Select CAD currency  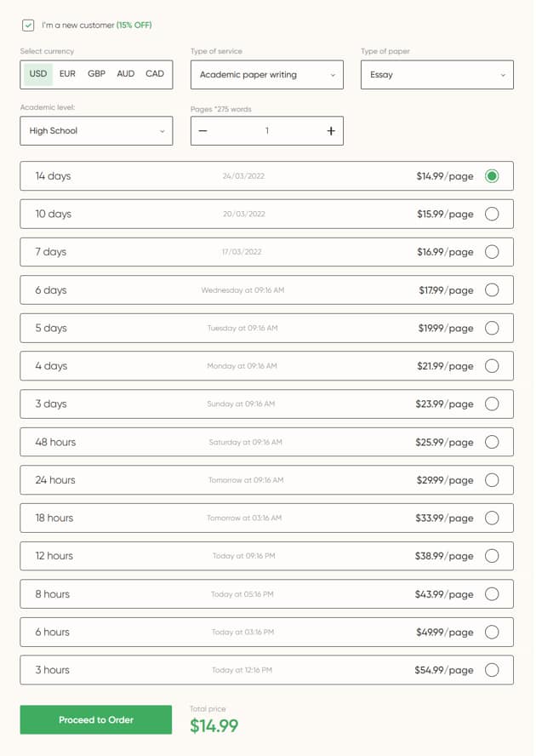point(155,74)
